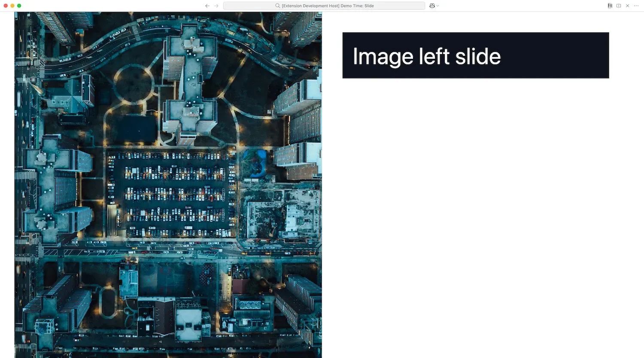Select the Demo Time: Slide title text

point(356,6)
